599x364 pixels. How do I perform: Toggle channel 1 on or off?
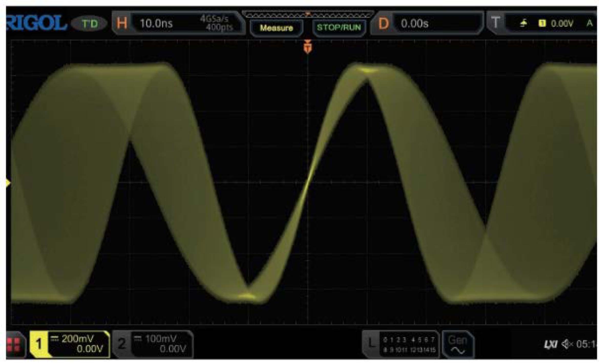tap(39, 344)
